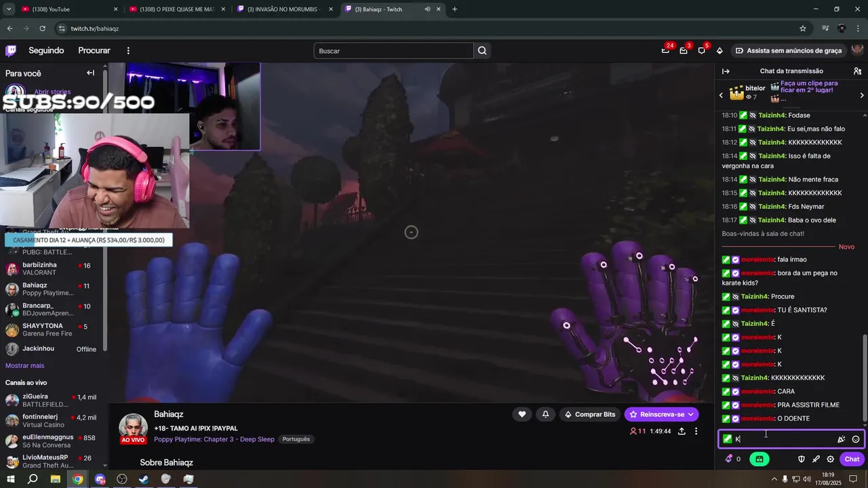Click the share upload icon below the stream
The image size is (868, 488).
tap(681, 431)
